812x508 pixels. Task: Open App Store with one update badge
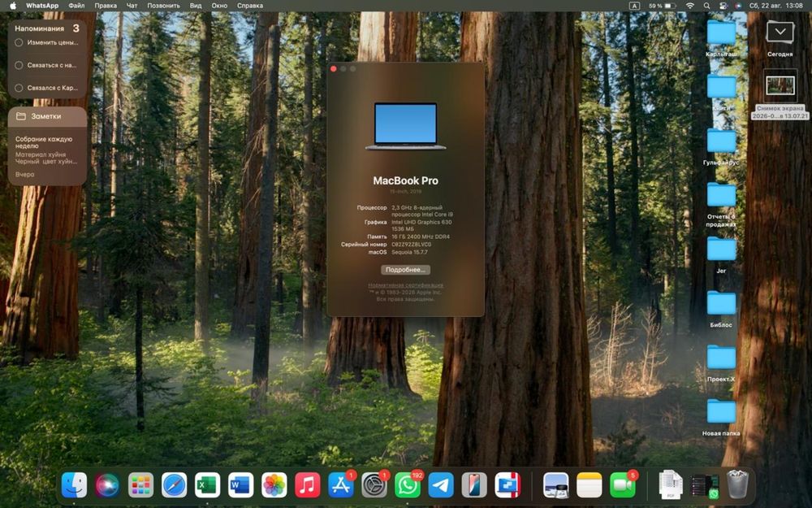tap(341, 486)
